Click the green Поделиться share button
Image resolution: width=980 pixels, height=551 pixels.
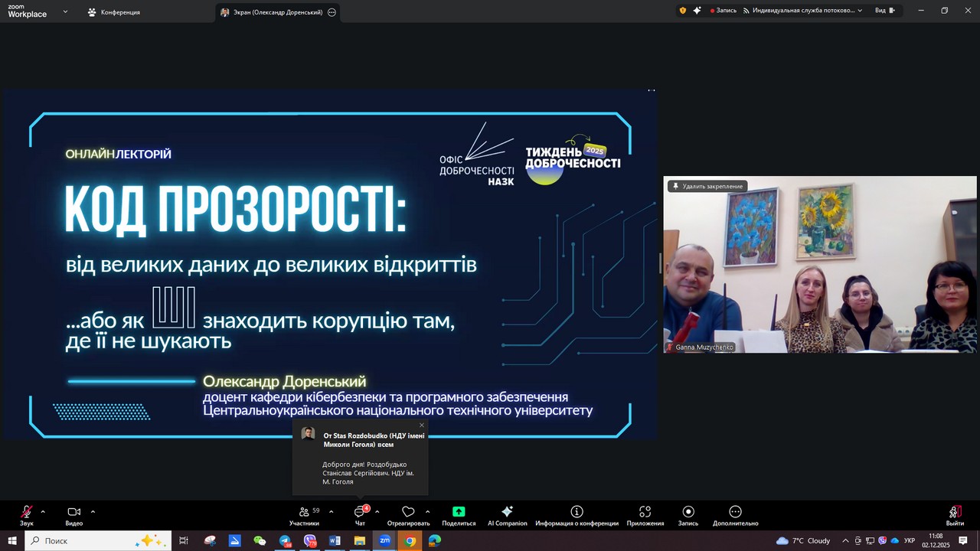[x=459, y=514]
